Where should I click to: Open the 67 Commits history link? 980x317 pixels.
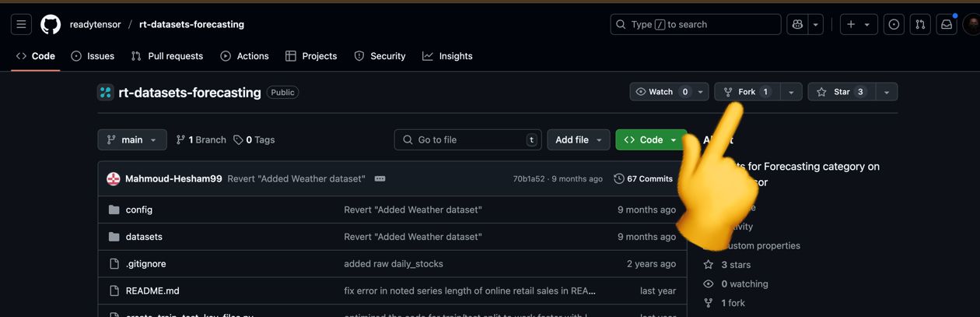click(643, 178)
